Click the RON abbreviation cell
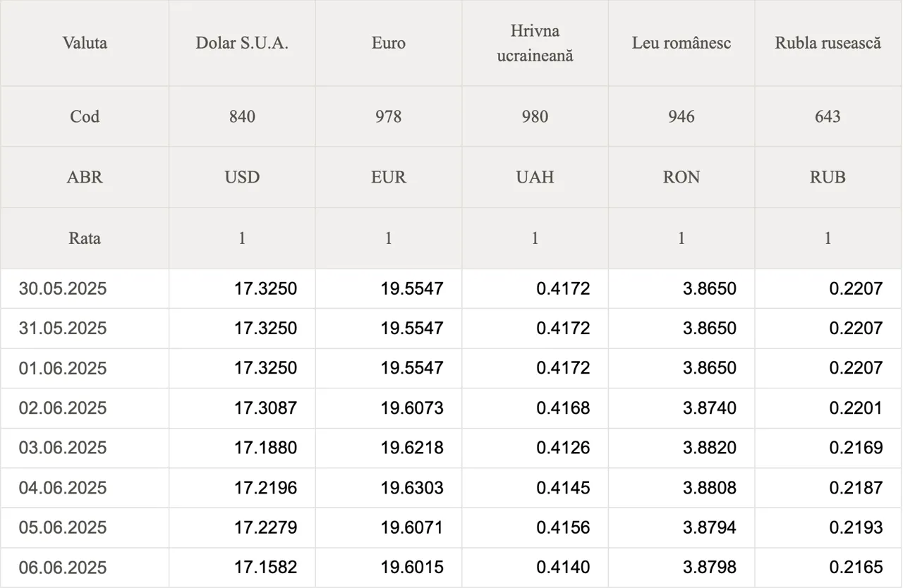The width and height of the screenshot is (903, 588). pyautogui.click(x=681, y=177)
